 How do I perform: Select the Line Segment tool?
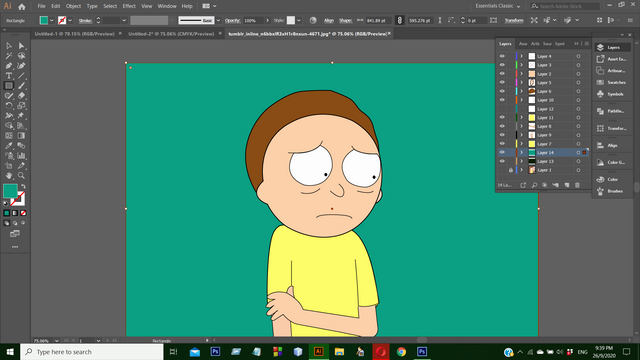(21, 76)
